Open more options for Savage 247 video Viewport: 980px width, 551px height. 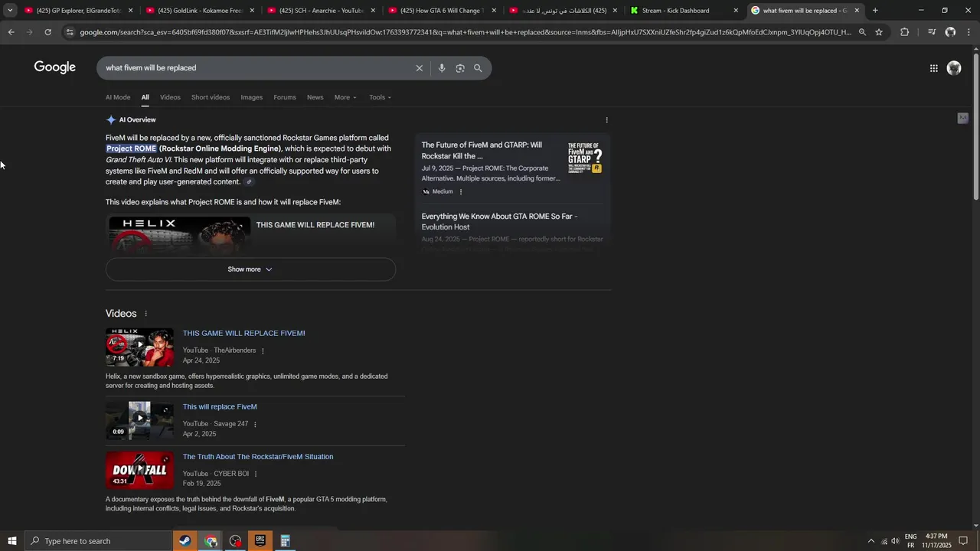click(255, 425)
